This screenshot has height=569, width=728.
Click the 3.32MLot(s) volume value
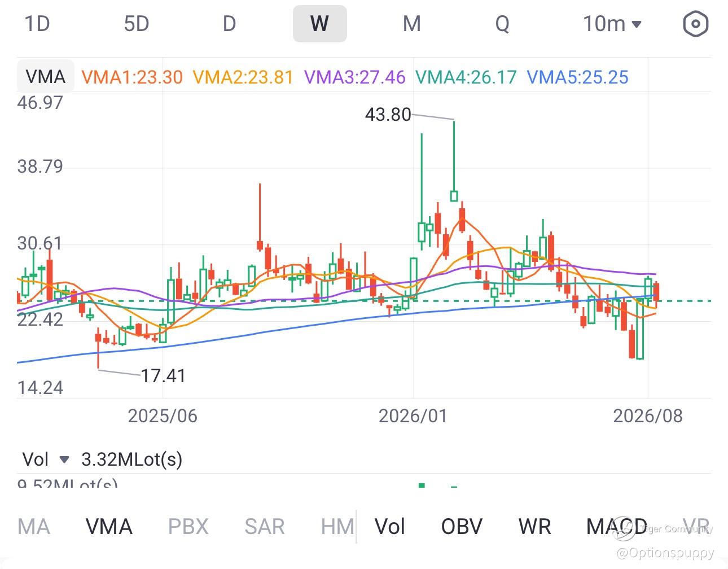[x=132, y=459]
